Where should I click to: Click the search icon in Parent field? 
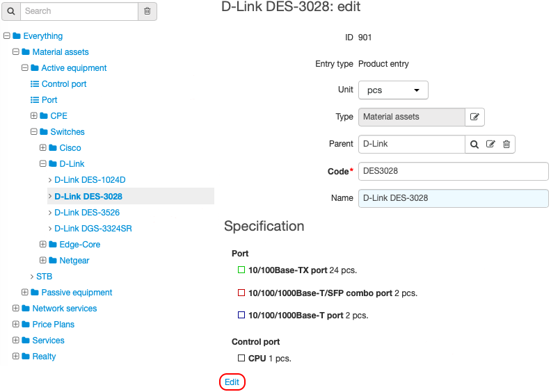(474, 145)
